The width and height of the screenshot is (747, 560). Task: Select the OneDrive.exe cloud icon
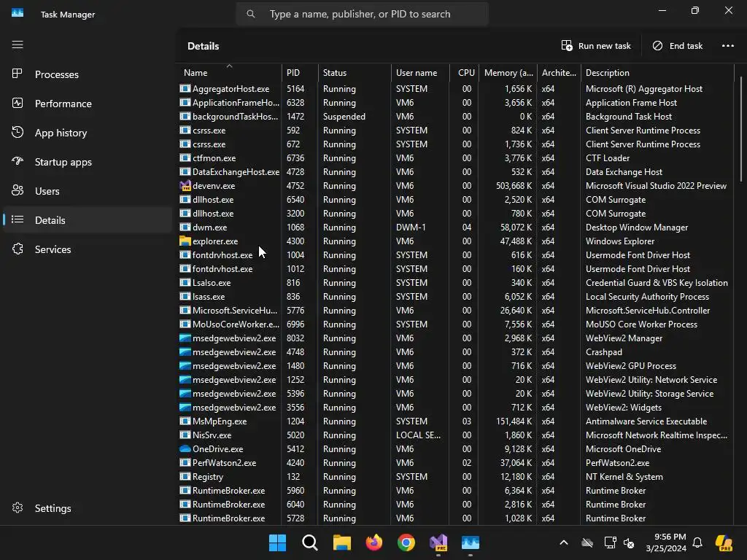coord(185,448)
